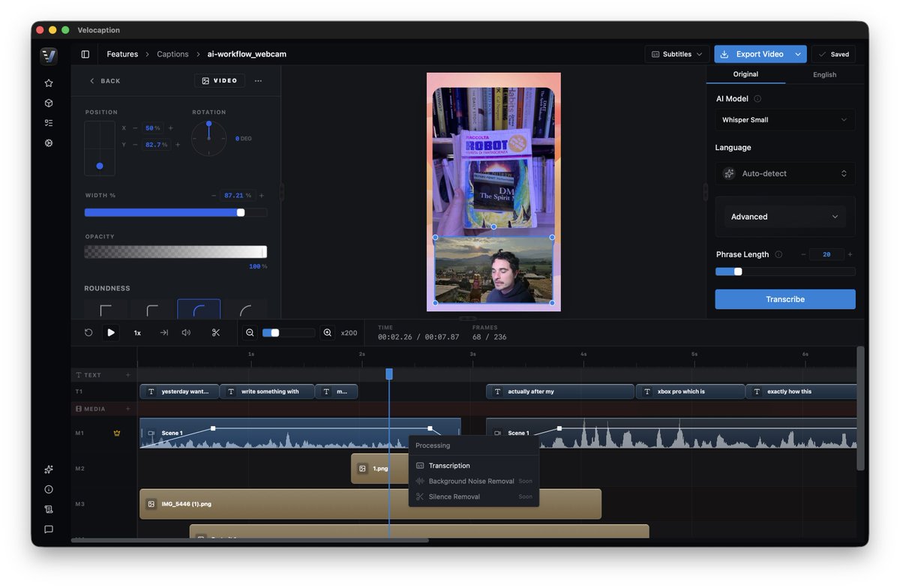Click the three-dots more options icon
900x588 pixels.
point(258,81)
